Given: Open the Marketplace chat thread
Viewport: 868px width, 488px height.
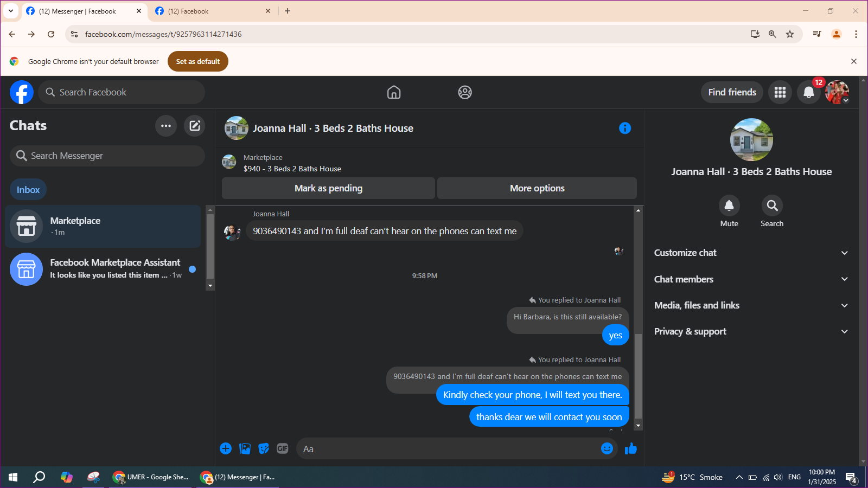Looking at the screenshot, I should click(x=103, y=226).
